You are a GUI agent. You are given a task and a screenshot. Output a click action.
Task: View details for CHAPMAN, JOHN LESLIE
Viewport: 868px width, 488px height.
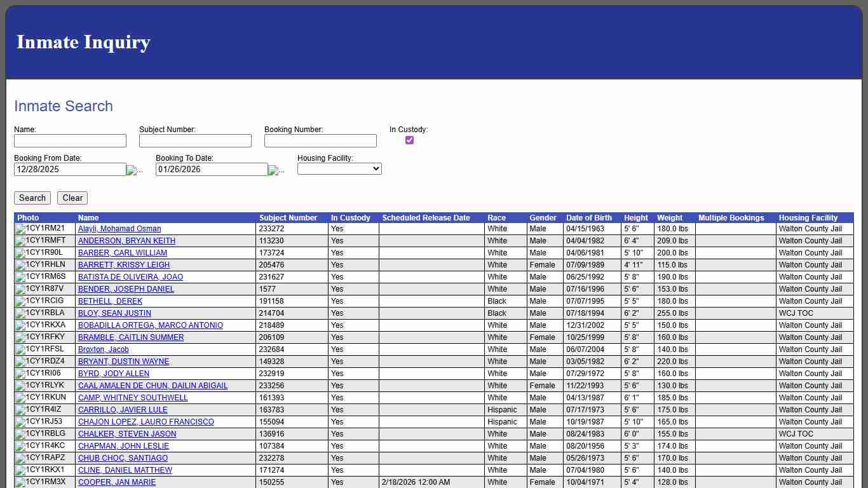click(x=123, y=446)
